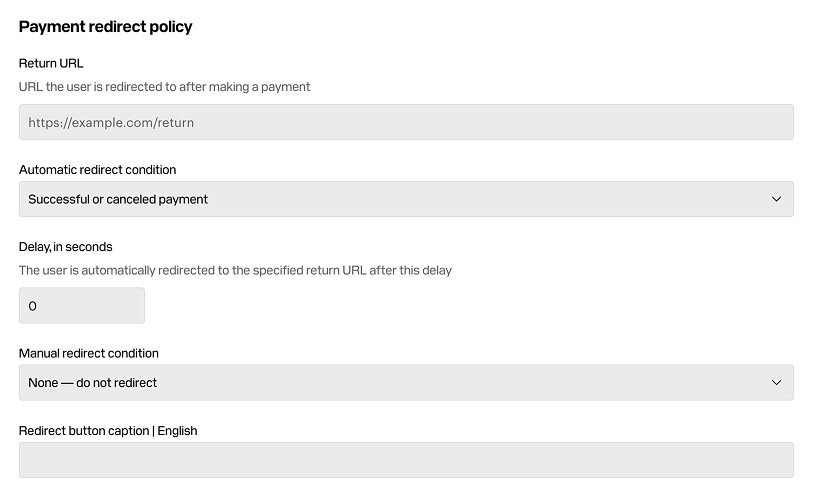Viewport: 815px width, 496px height.
Task: Focus the Delay, in seconds number field
Action: tap(82, 306)
